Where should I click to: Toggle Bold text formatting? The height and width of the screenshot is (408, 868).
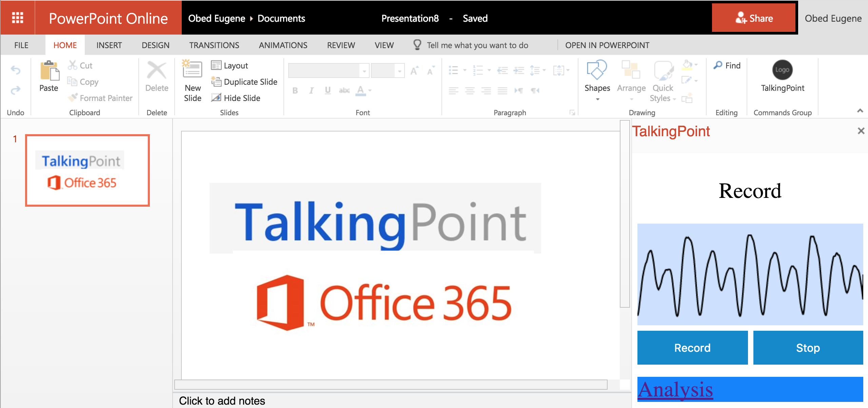pyautogui.click(x=295, y=90)
